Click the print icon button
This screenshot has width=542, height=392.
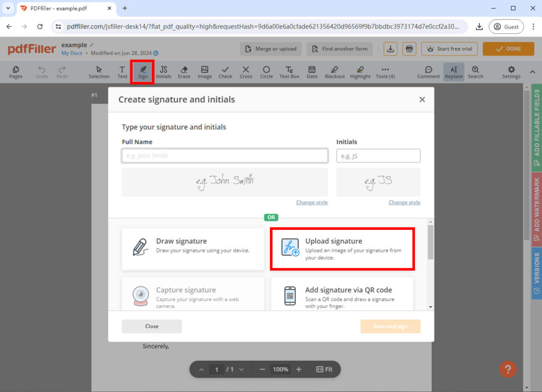[x=409, y=49]
